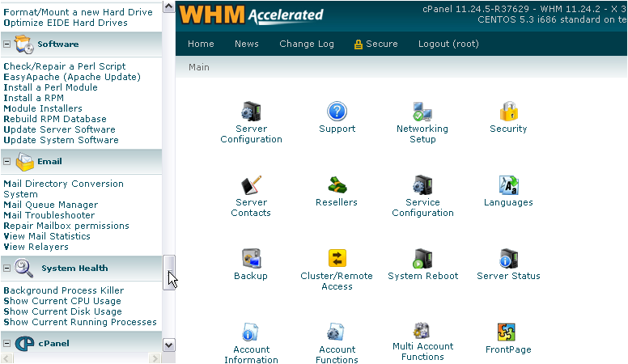Open Show Current Disk Usage
Screen dimensions: 628x364
pyautogui.click(x=62, y=311)
